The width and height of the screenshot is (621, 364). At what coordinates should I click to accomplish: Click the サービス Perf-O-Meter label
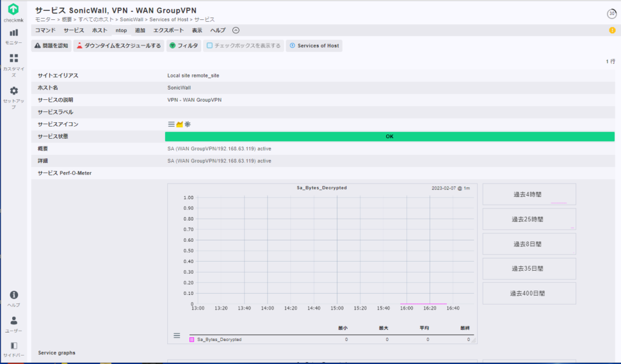(64, 173)
